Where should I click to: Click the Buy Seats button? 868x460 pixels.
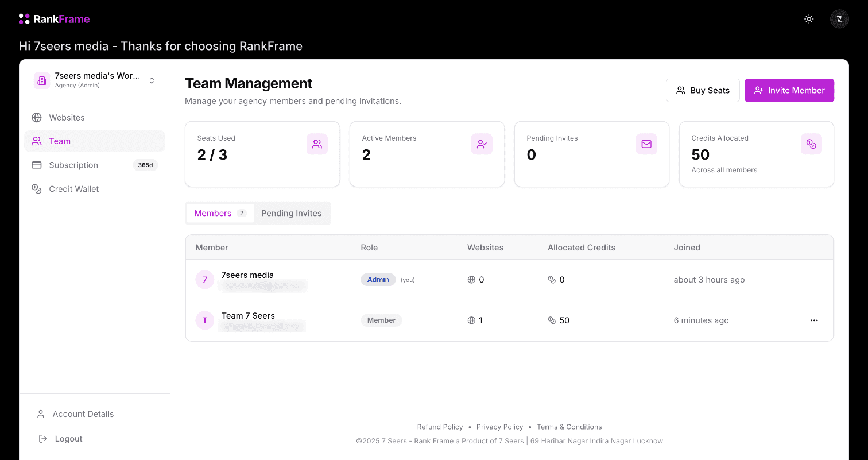click(703, 90)
